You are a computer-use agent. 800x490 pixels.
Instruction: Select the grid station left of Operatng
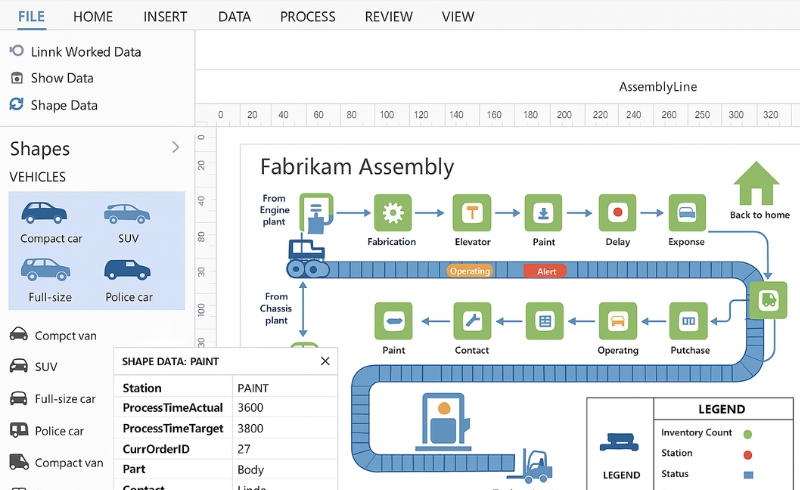tap(545, 321)
